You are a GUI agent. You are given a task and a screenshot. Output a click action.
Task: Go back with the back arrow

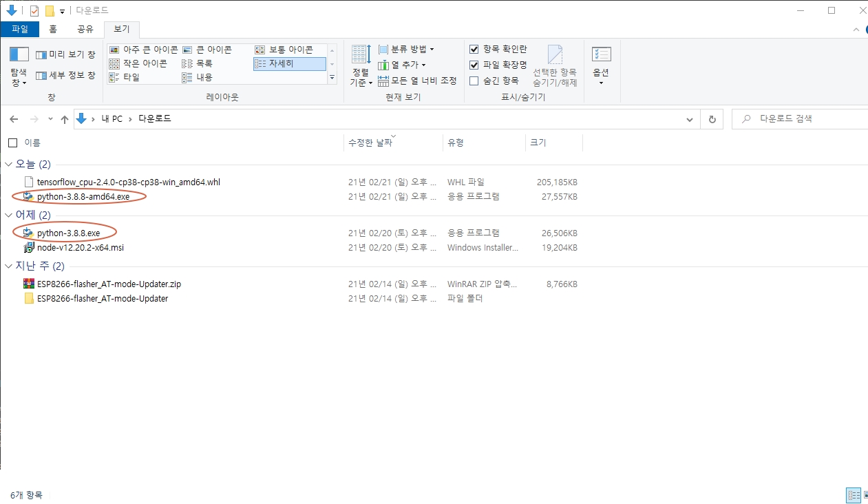14,119
